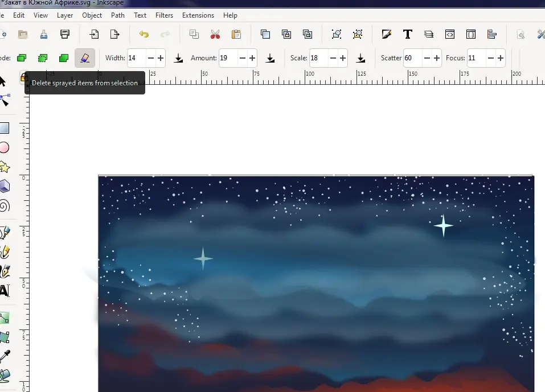This screenshot has width=545, height=392.
Task: Toggle delete sprayed items eraser mode
Action: (x=85, y=58)
